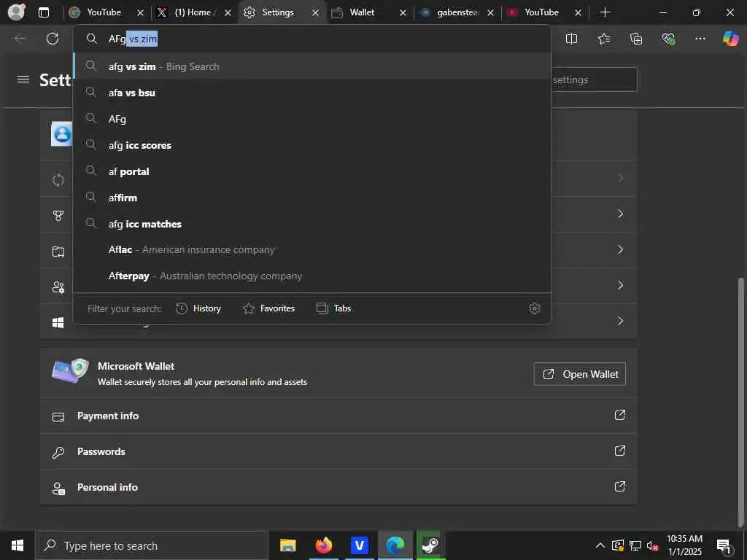Filter search by History
This screenshot has height=560, width=747.
pyautogui.click(x=198, y=308)
